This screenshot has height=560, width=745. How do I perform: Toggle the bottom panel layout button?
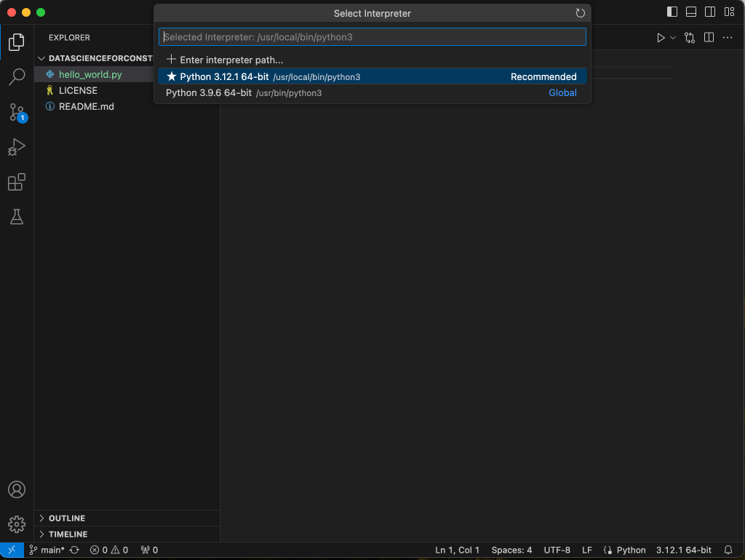pyautogui.click(x=691, y=12)
